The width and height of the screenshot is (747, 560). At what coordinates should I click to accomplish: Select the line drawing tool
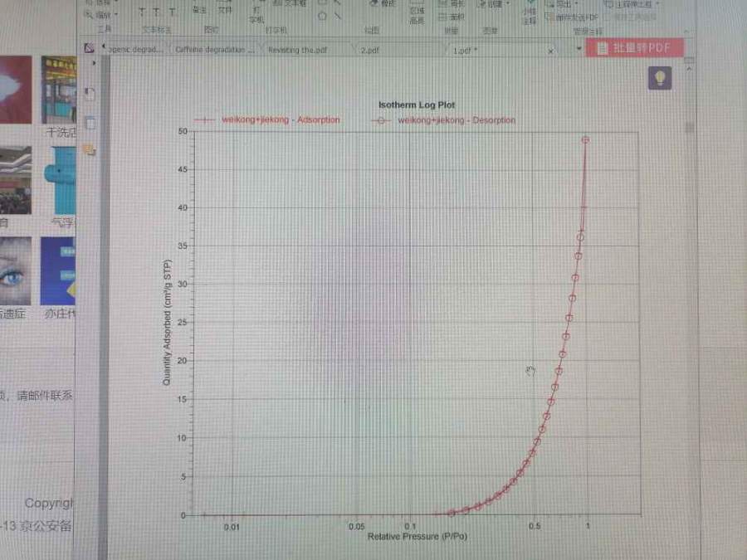pyautogui.click(x=338, y=15)
